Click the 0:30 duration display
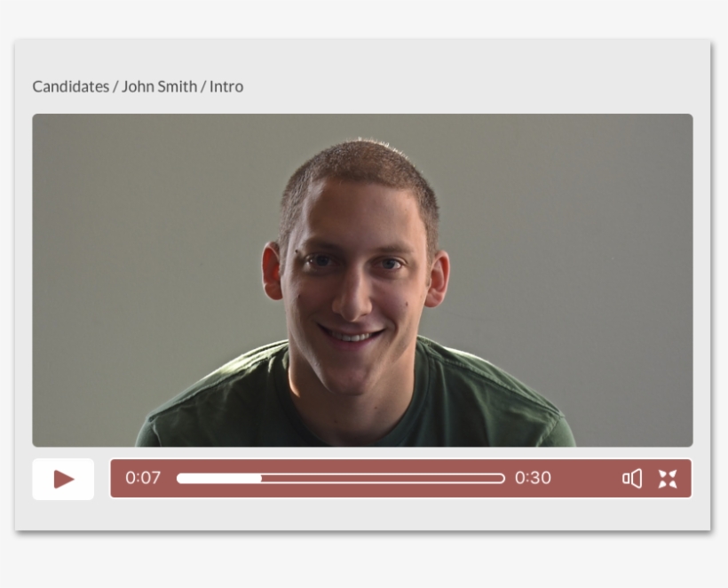Screen dimensions: 728x588 532,479
